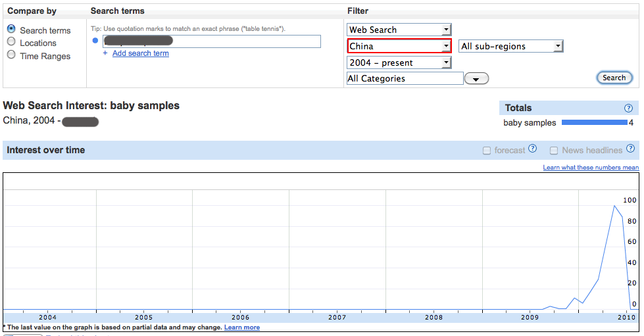Enable the forecast checkbox

pyautogui.click(x=487, y=151)
